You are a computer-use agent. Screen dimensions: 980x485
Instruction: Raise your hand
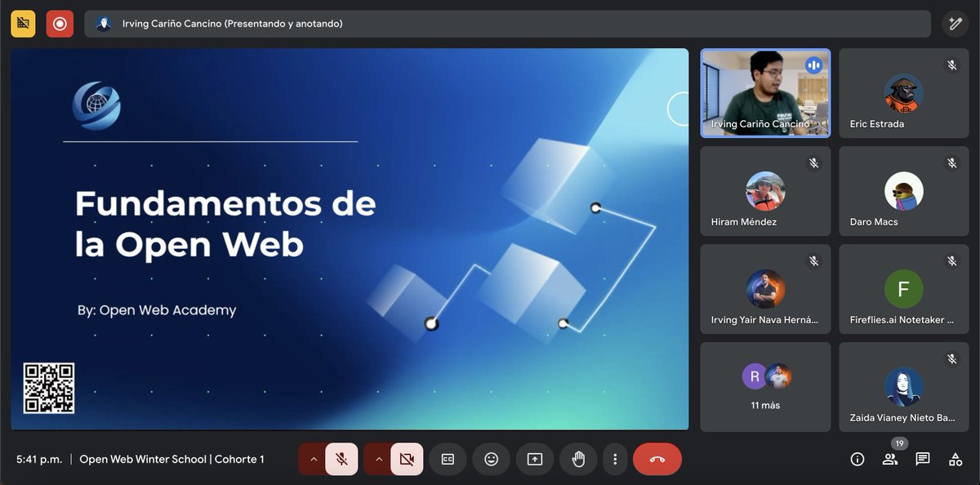578,459
